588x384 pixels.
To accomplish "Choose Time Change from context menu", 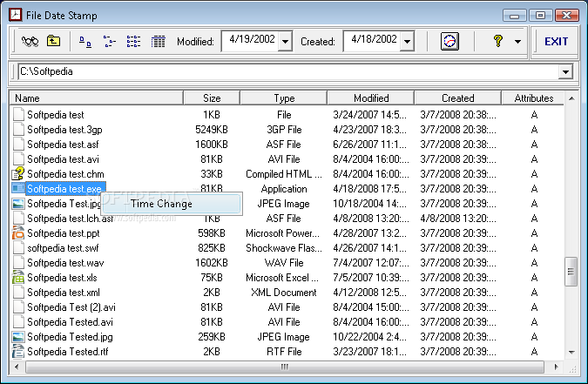I will click(171, 204).
